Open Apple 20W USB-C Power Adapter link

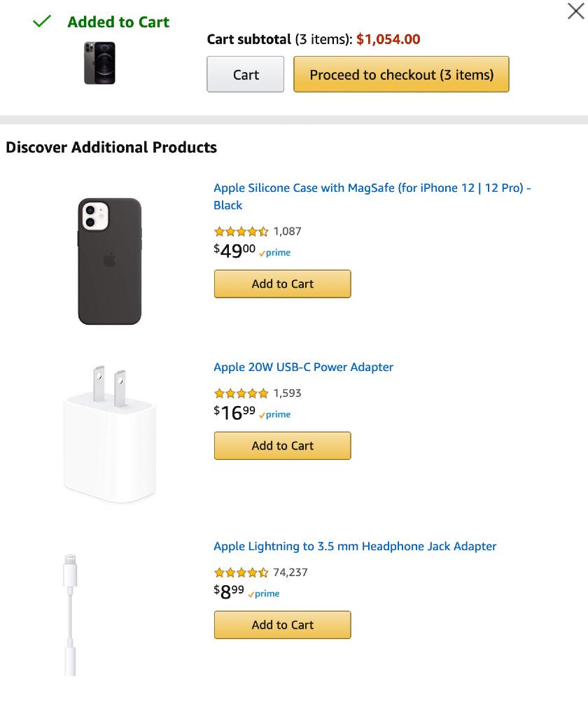click(x=303, y=367)
